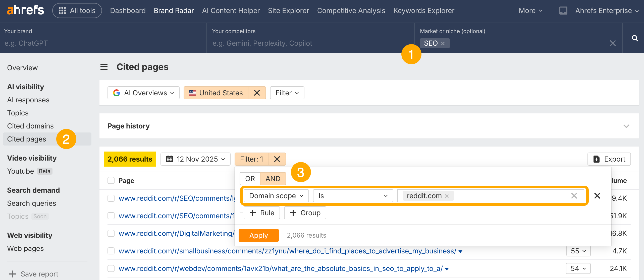Image resolution: width=644 pixels, height=280 pixels.
Task: Clear the Filter: 1 applied filter
Action: coord(277,159)
